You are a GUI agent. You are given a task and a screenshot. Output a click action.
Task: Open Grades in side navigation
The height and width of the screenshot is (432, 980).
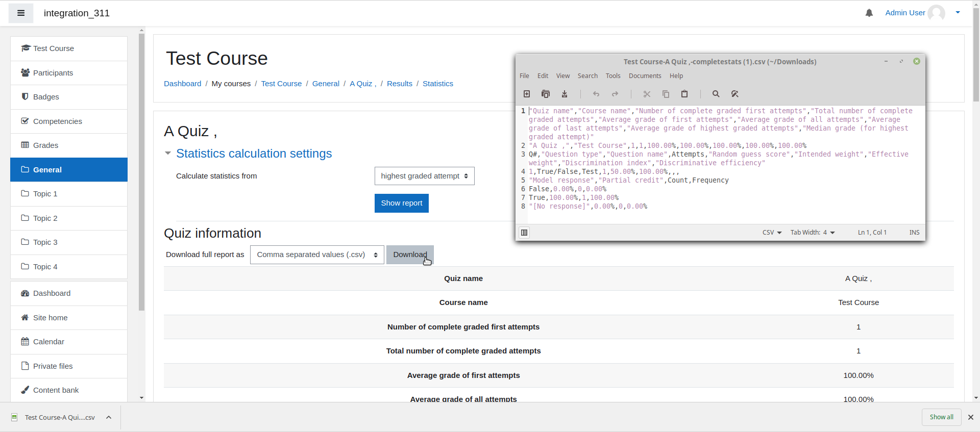coord(69,145)
